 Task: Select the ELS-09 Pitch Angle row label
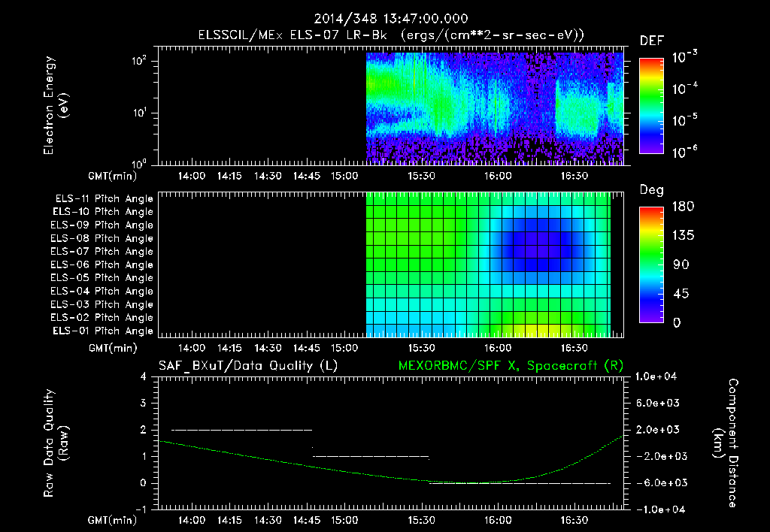(x=102, y=225)
